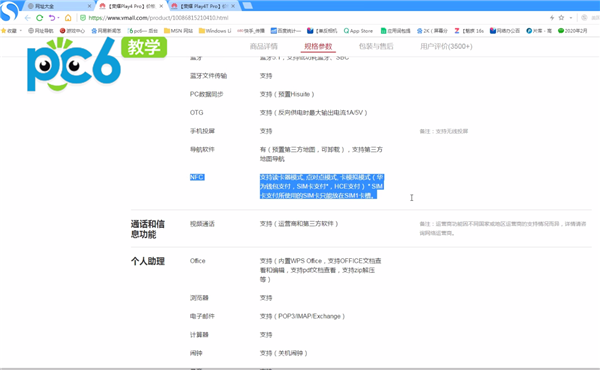
Task: Focus the vmall.com address bar URL
Action: [x=158, y=18]
